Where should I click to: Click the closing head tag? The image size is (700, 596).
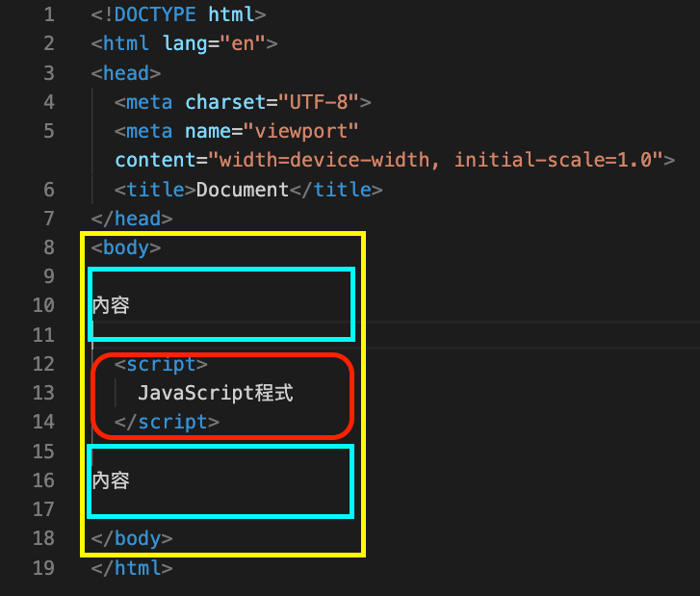point(132,219)
